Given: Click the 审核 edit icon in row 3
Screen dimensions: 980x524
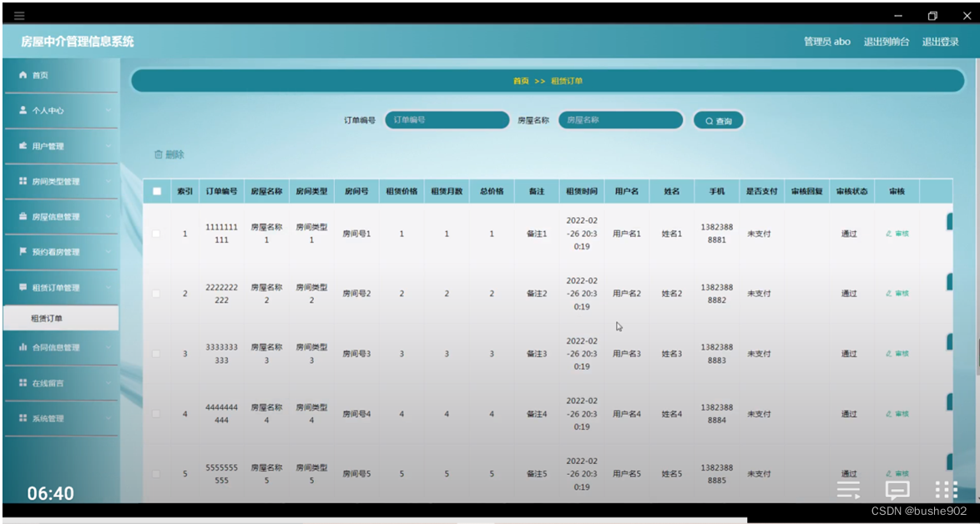Looking at the screenshot, I should (889, 354).
